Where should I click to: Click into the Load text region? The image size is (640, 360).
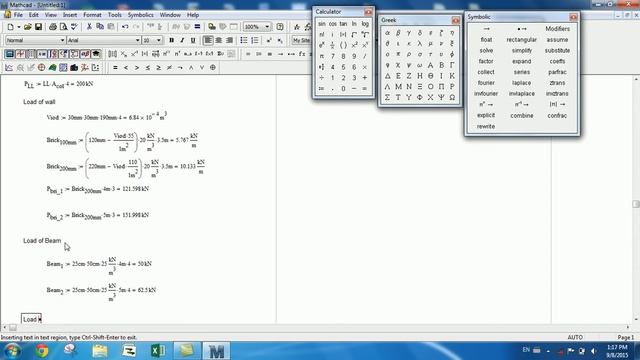[x=31, y=319]
